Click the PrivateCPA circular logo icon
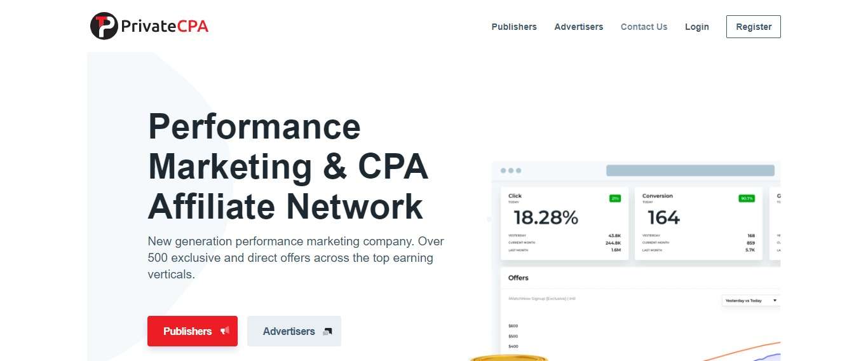Screen dimensions: 868x361 click(104, 26)
